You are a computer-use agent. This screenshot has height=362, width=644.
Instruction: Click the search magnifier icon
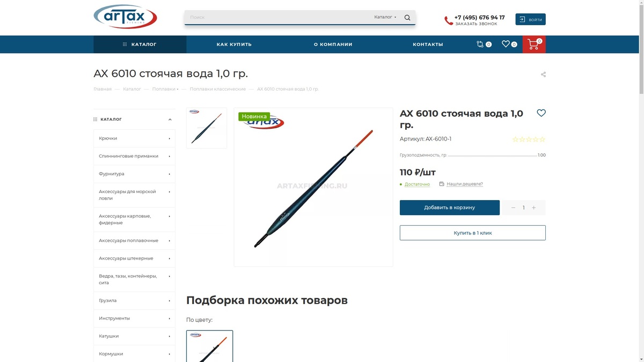coord(407,17)
